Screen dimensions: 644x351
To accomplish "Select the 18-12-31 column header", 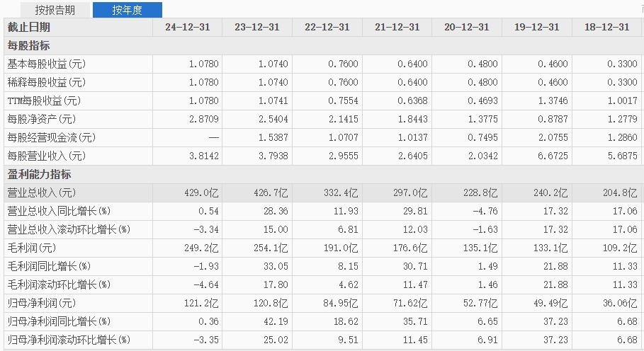I will click(x=606, y=27).
